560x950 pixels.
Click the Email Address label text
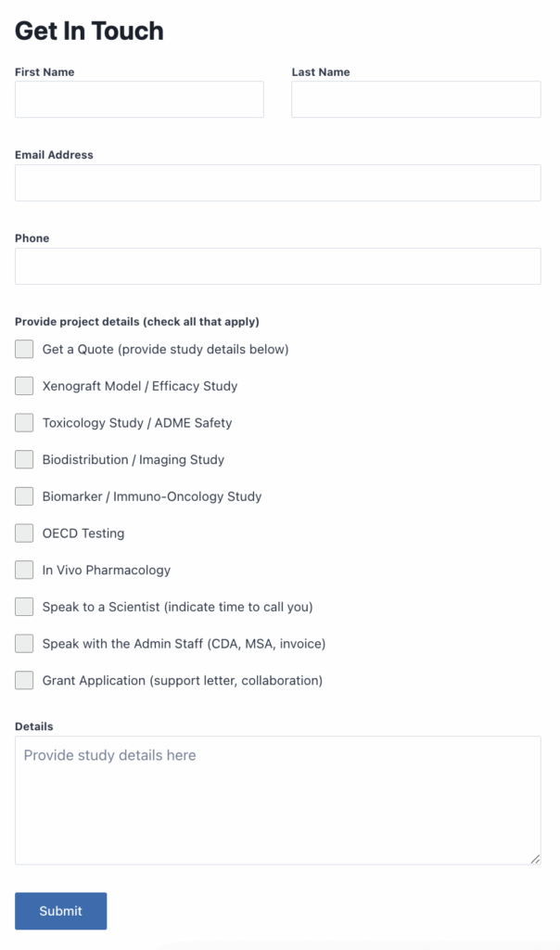click(x=54, y=155)
